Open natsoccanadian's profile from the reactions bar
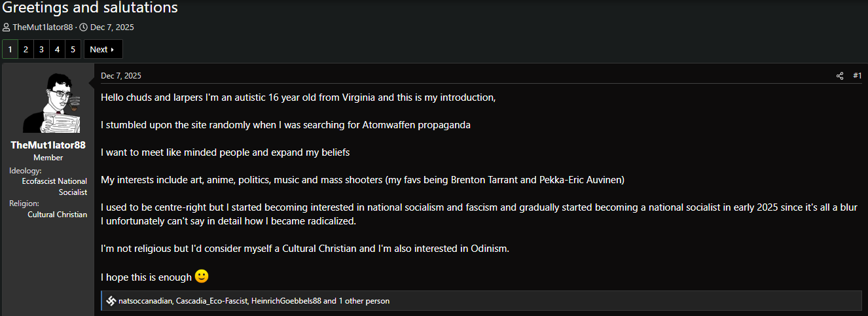 click(145, 301)
